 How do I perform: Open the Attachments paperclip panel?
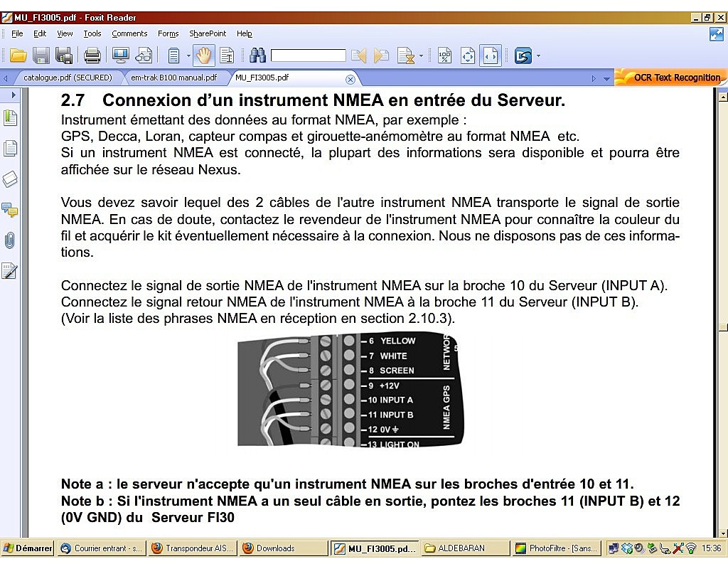coord(10,240)
